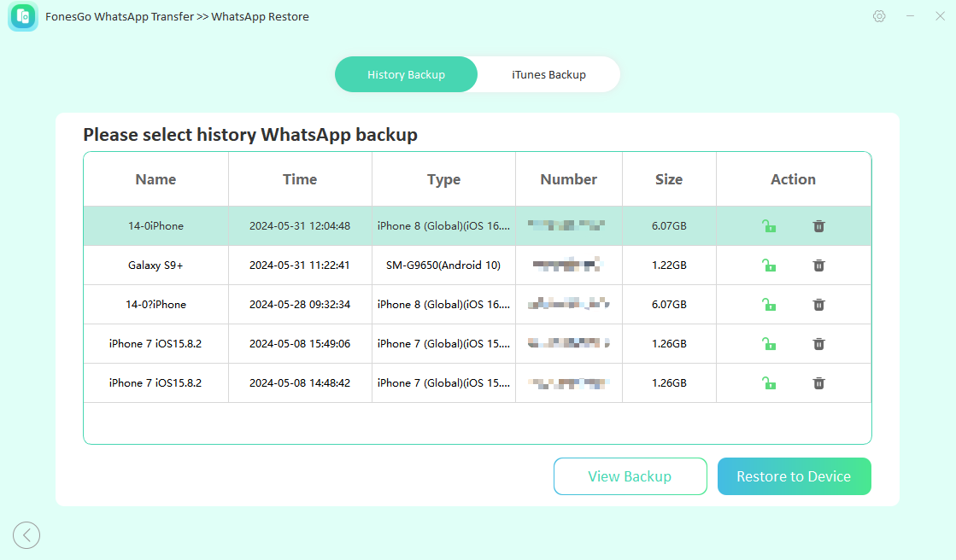Click lock icon for 14-0?iPhone backup

(x=769, y=305)
